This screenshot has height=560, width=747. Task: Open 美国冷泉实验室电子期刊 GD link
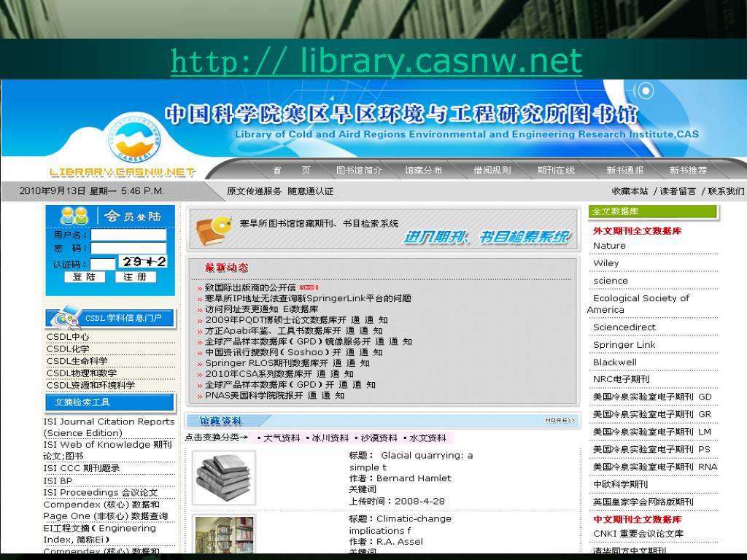pyautogui.click(x=652, y=397)
